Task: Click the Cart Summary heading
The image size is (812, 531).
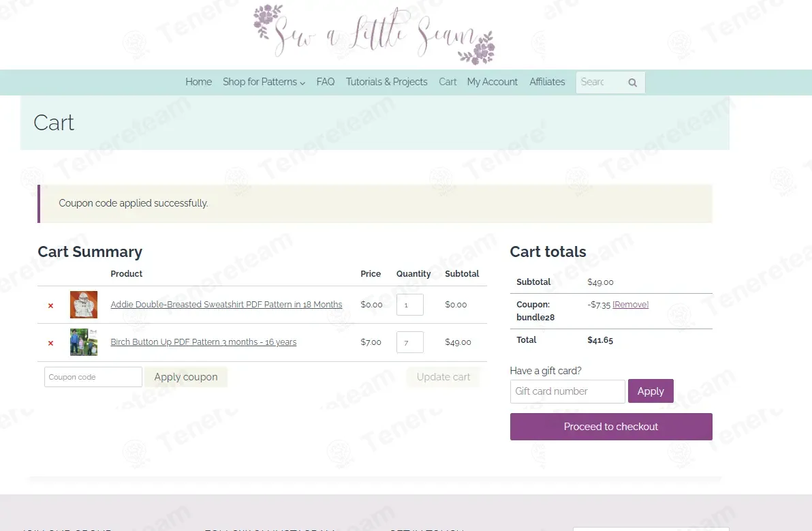Action: click(90, 252)
